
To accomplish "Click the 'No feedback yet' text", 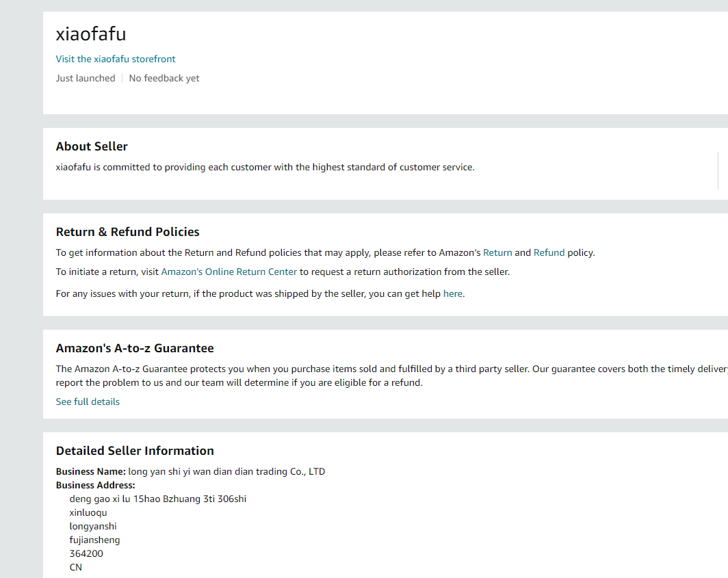I will click(164, 78).
